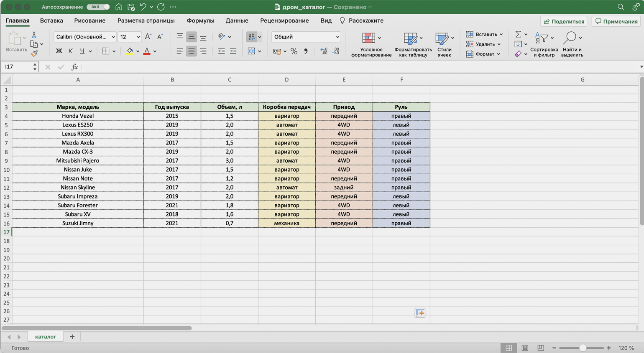Open Сортировка и фильтр
Image resolution: width=644 pixels, height=353 pixels.
(544, 44)
